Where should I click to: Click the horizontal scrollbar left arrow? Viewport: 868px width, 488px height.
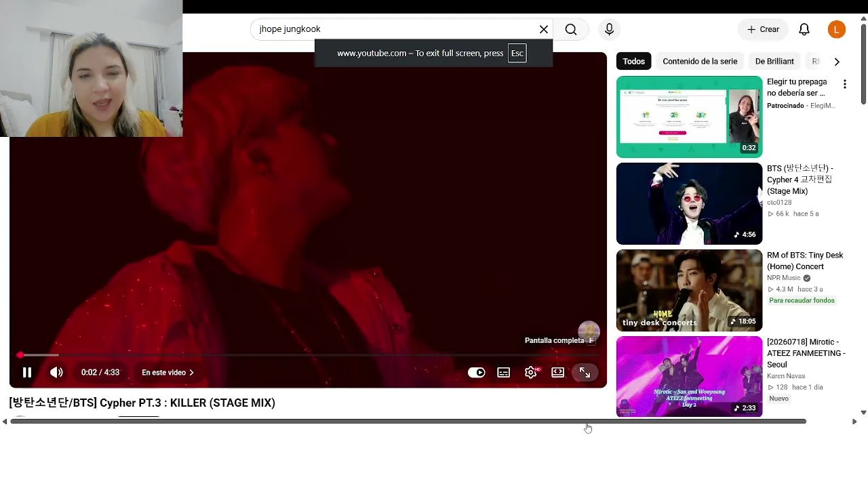pos(5,422)
